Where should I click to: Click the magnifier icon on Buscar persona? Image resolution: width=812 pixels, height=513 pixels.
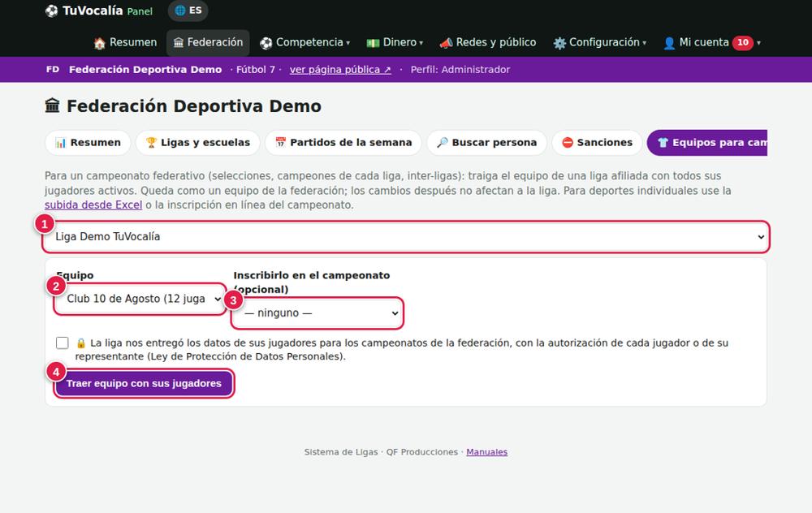[x=443, y=142]
